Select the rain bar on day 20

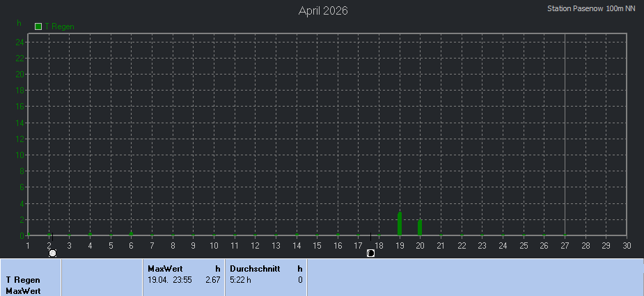pos(420,227)
